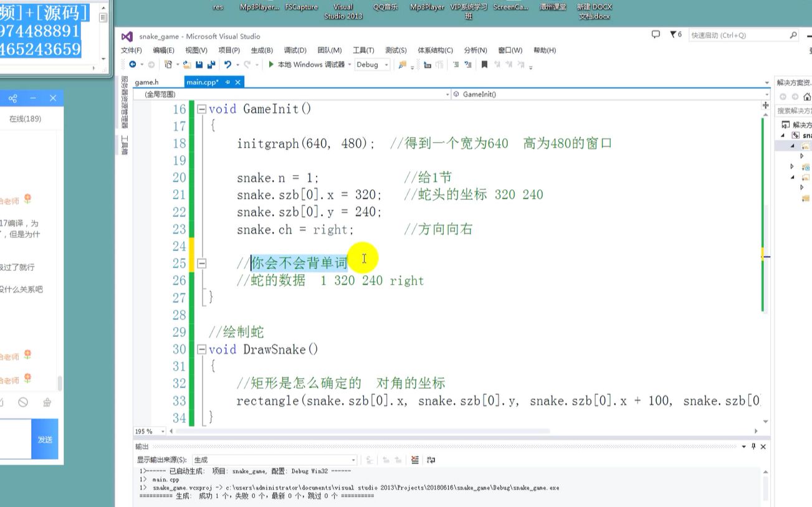Click the Solution Explorer home icon

[807, 97]
